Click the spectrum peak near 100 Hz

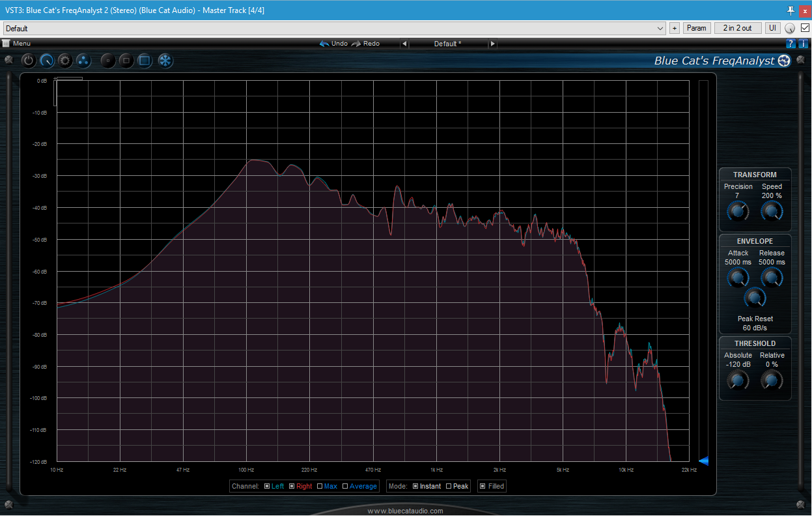(x=254, y=160)
